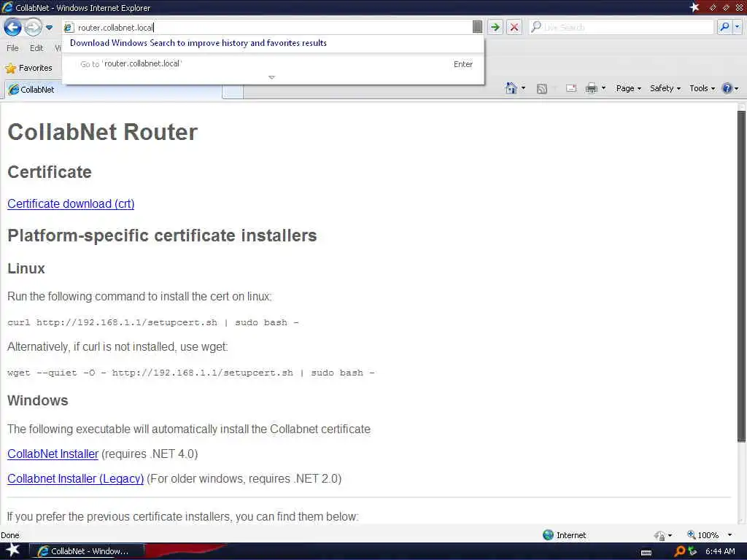Select the CollabNet browser tab
This screenshot has width=747, height=560.
113,90
